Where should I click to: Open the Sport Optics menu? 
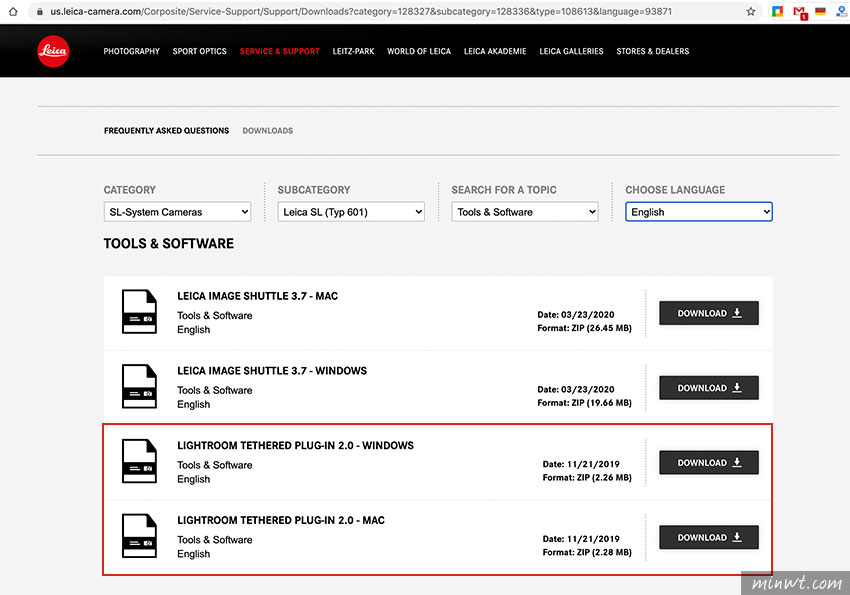(199, 51)
